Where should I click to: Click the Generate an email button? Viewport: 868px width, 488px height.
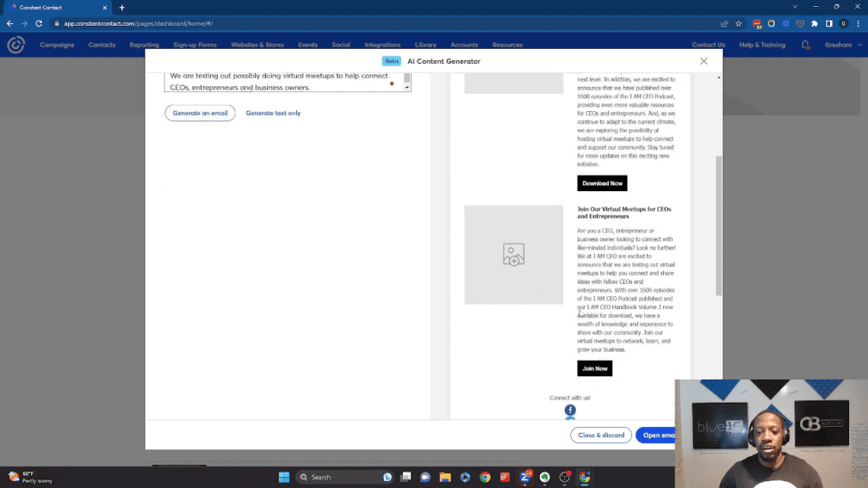click(x=199, y=112)
